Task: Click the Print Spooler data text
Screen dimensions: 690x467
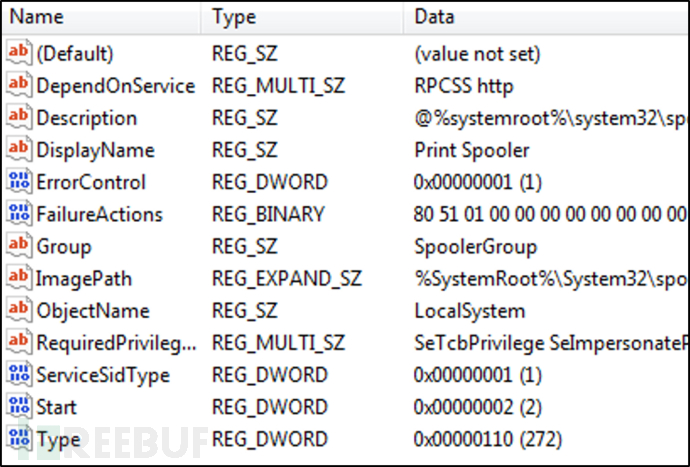Action: (x=472, y=150)
